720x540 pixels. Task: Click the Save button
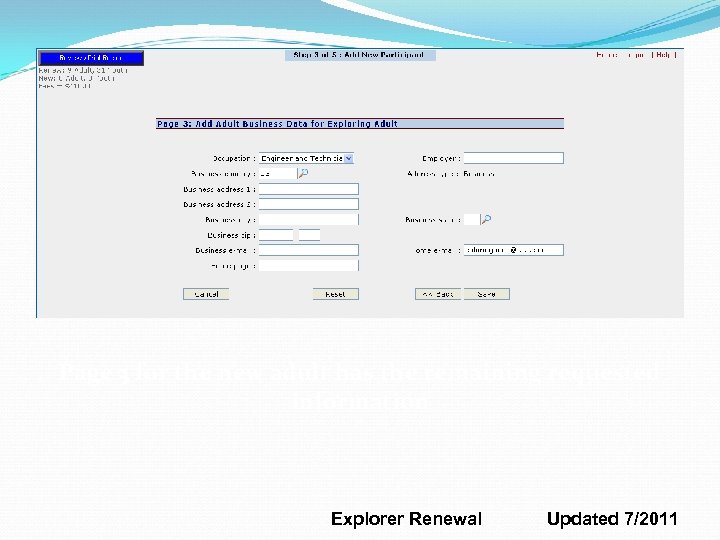click(x=487, y=294)
